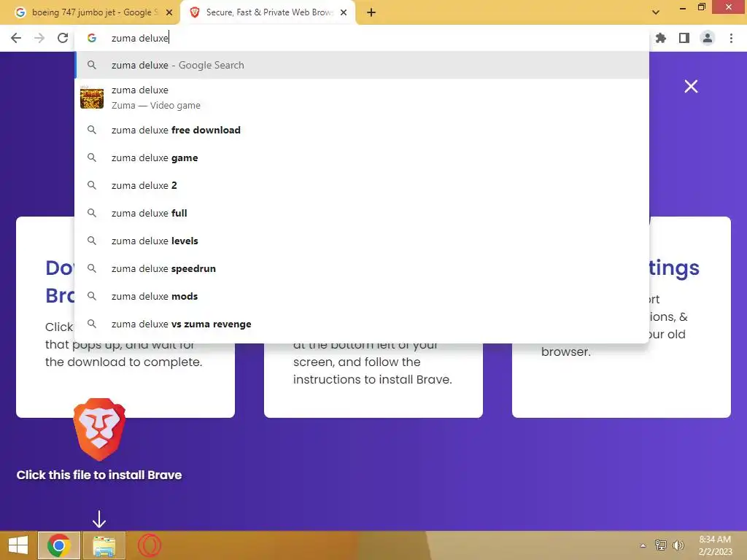Close the Brave browser tab

click(x=344, y=12)
